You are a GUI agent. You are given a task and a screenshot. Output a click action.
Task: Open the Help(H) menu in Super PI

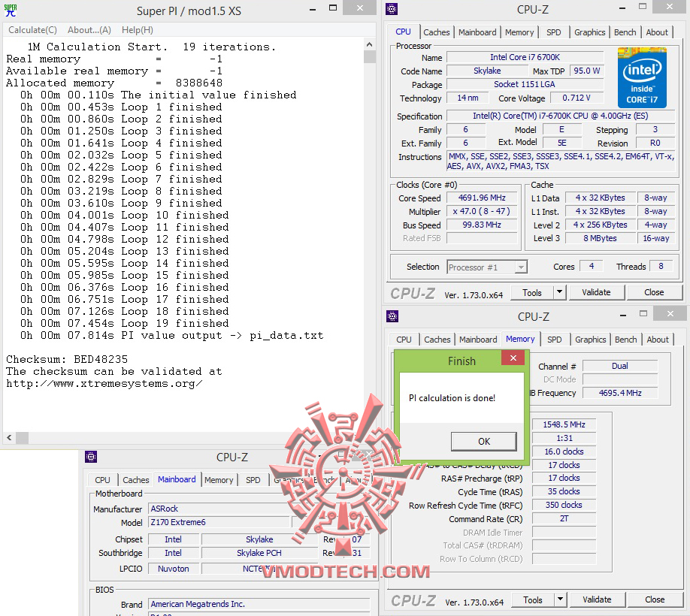138,30
